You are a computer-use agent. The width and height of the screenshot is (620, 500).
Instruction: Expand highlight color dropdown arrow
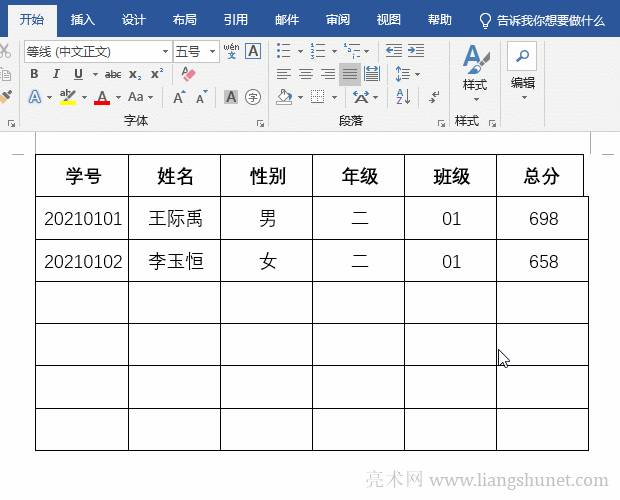pyautogui.click(x=84, y=97)
